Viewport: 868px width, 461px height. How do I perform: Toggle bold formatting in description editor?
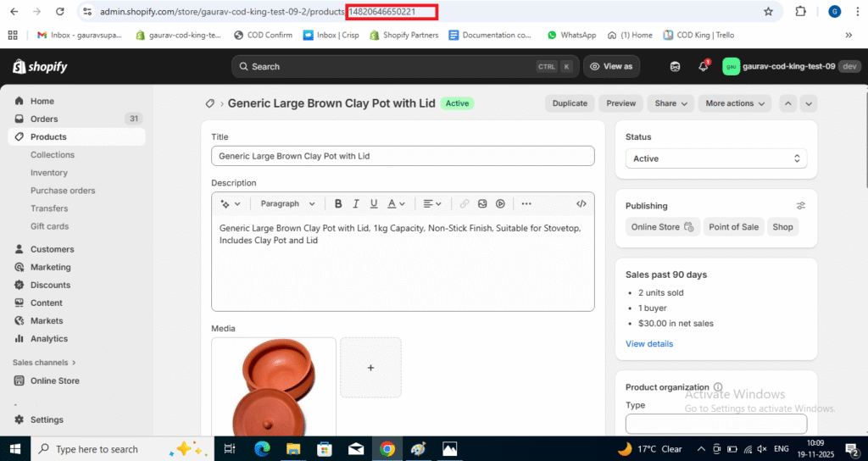(338, 203)
